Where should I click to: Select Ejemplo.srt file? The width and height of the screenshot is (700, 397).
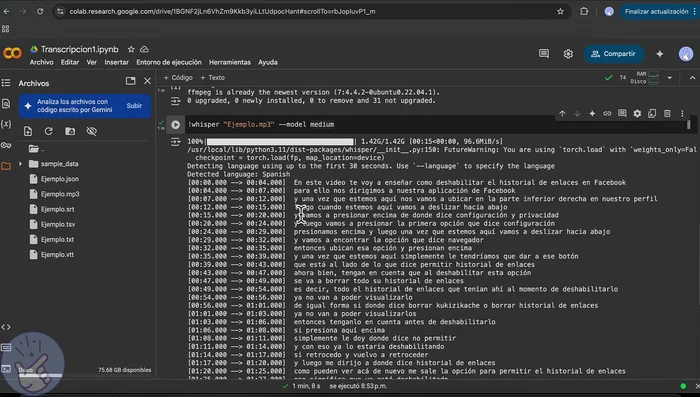pyautogui.click(x=58, y=209)
